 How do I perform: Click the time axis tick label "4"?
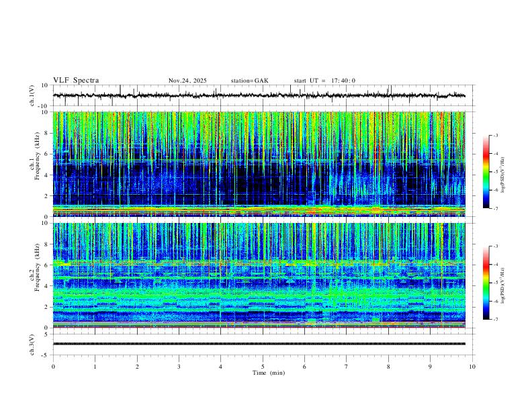pos(221,367)
